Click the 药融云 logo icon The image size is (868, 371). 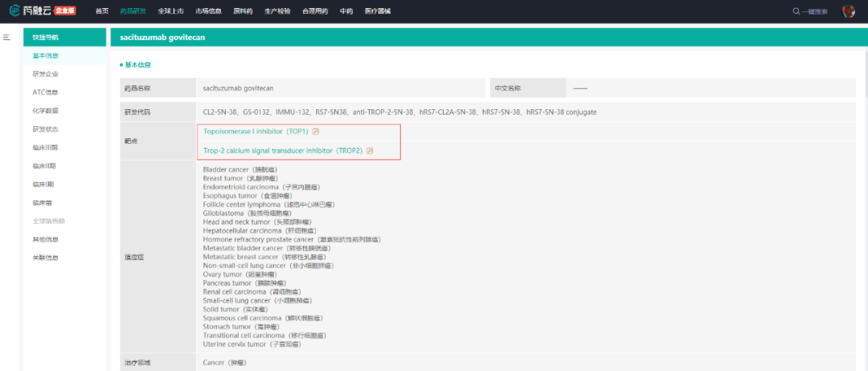[x=14, y=10]
